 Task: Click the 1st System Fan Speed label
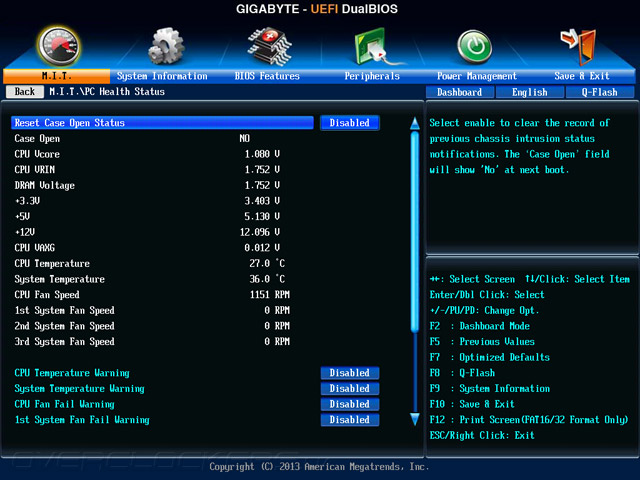point(64,311)
